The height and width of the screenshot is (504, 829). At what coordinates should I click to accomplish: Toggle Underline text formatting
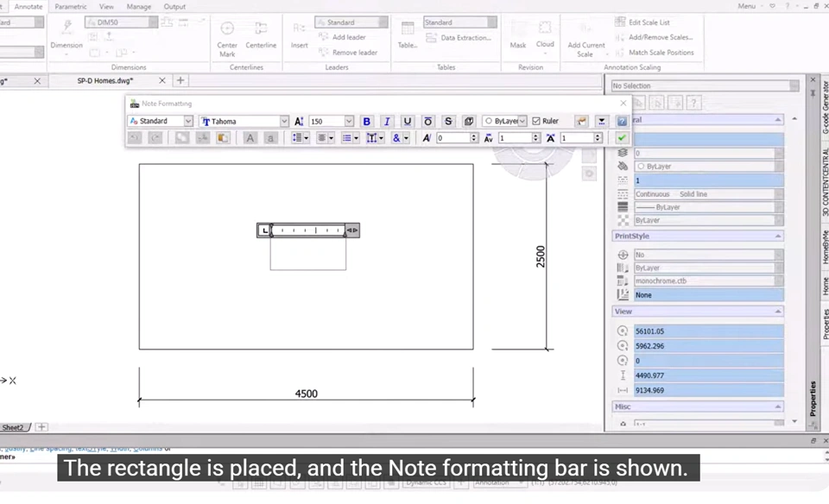(x=407, y=121)
